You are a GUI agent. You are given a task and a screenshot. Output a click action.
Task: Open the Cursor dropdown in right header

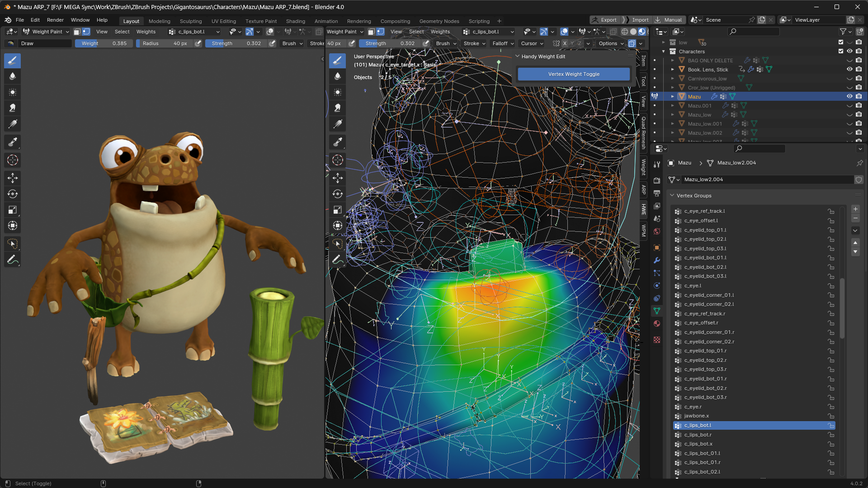pos(532,43)
